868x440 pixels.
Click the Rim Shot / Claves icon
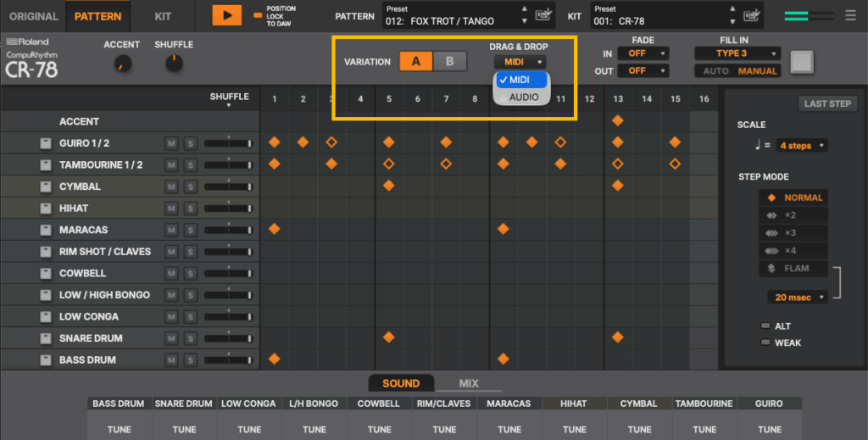[x=46, y=251]
